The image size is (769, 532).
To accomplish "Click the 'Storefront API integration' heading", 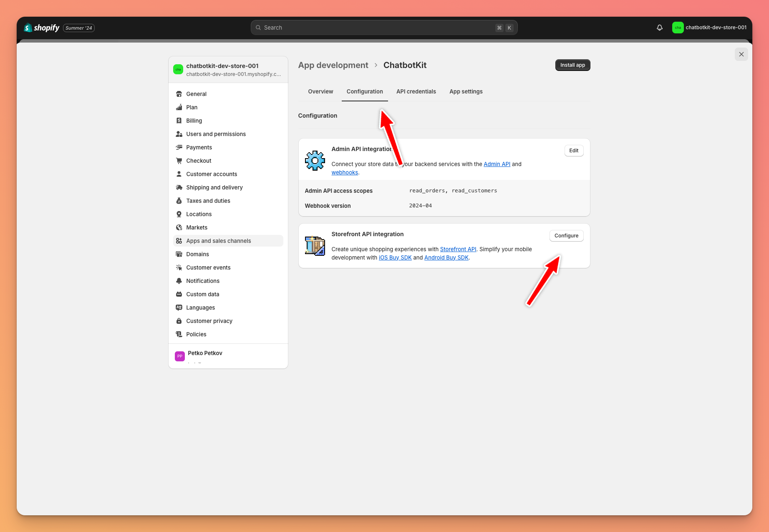I will tap(367, 234).
